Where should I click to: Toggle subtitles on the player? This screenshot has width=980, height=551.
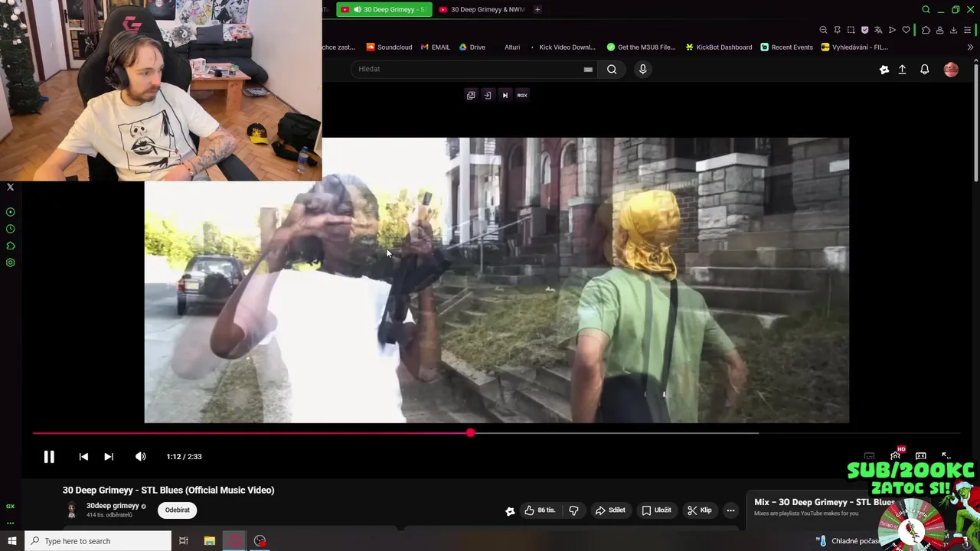pos(869,456)
